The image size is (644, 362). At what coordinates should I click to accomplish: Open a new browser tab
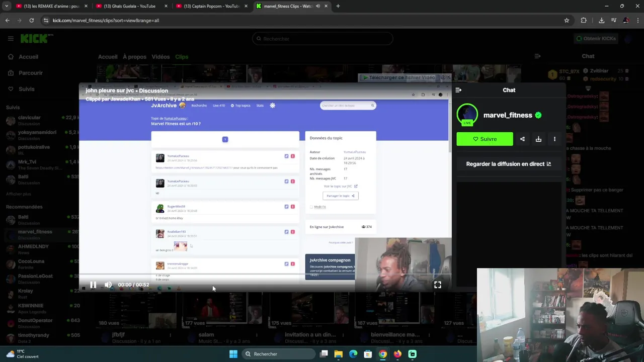pos(338,6)
